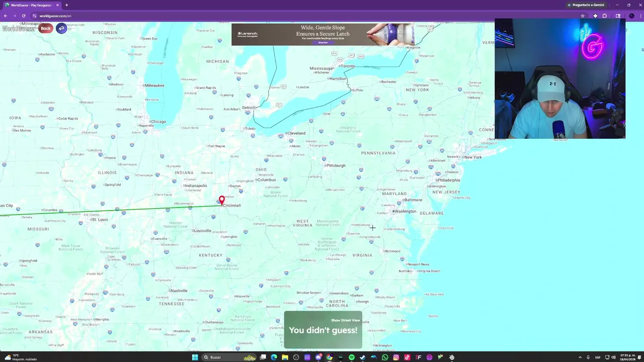Click the Detroit map label
This screenshot has width=644, height=362.
[x=249, y=108]
